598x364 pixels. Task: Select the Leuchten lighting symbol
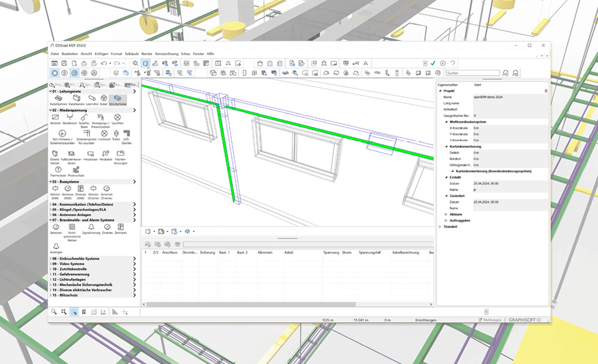[x=117, y=118]
